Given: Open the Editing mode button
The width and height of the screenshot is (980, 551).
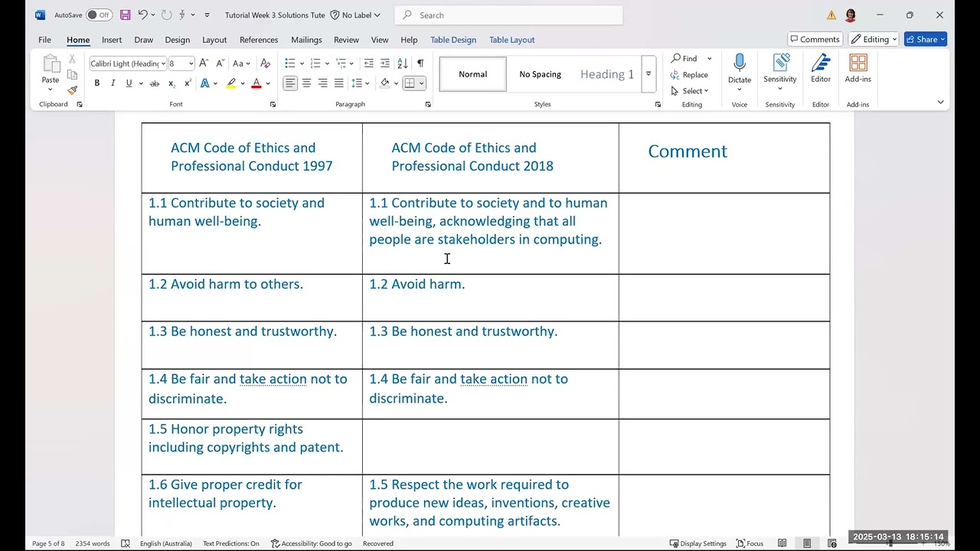Looking at the screenshot, I should 874,39.
